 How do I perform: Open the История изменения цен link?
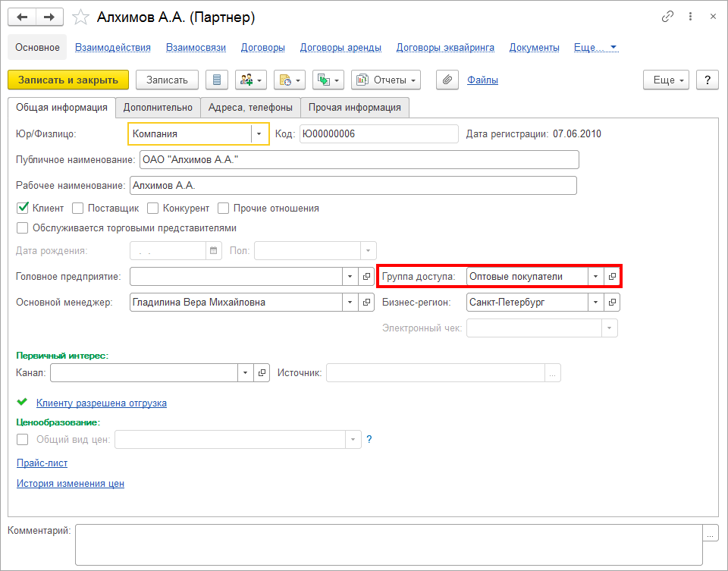pos(70,483)
